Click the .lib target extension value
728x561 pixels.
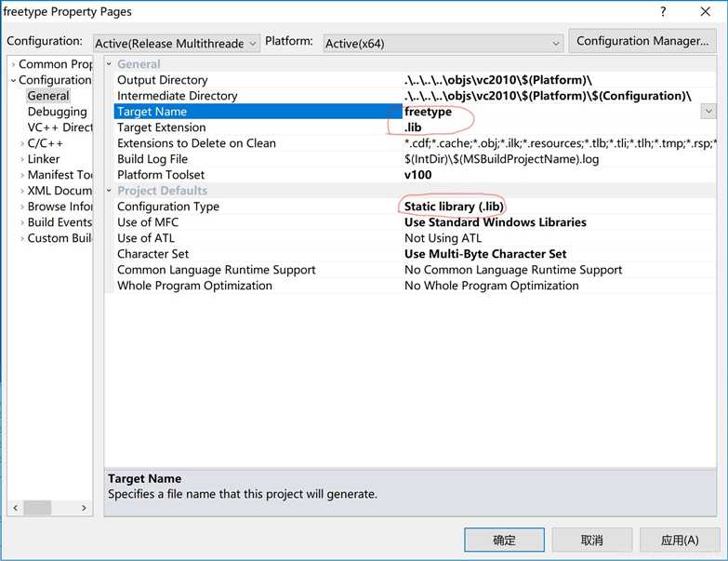[413, 127]
